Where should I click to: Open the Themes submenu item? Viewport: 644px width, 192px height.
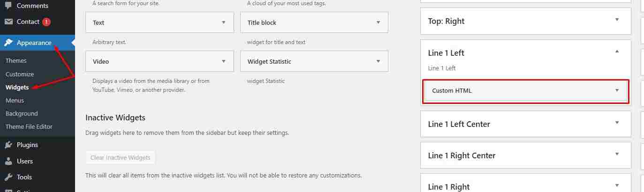[x=16, y=60]
